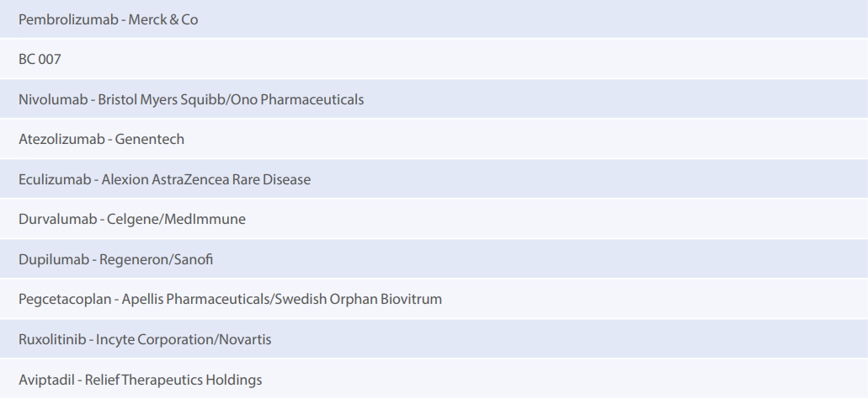Select the Dupilumab drug name
This screenshot has height=399, width=868.
click(54, 259)
